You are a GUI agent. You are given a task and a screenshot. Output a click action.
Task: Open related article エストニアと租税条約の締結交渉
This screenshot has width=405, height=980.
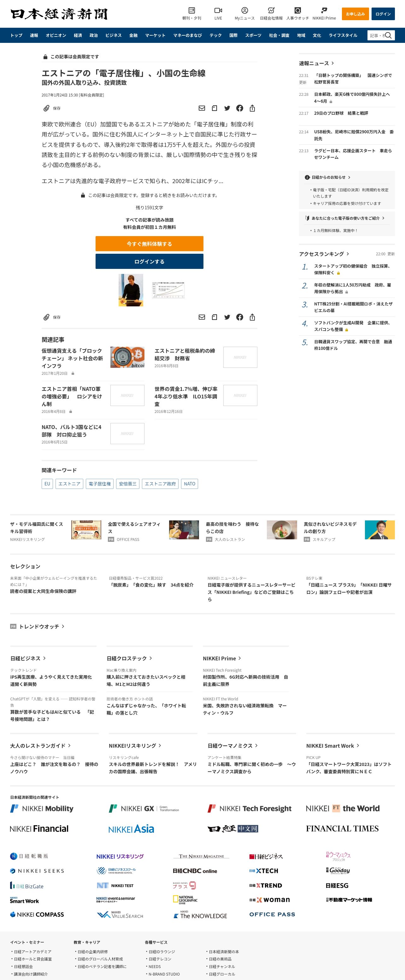[x=185, y=355]
